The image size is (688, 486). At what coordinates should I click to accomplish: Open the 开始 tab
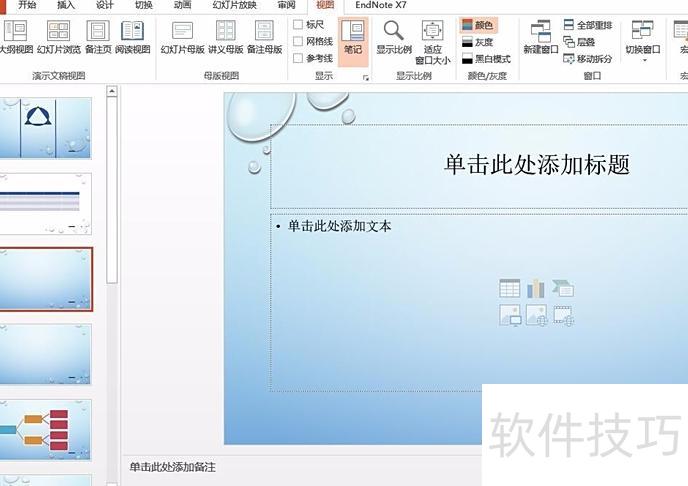[27, 5]
